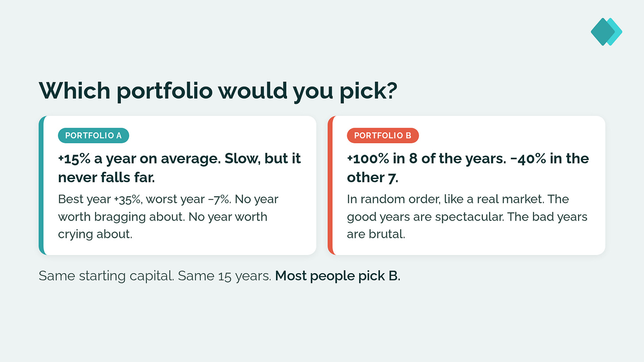
Task: Click the teal diamond logo icon
Action: coord(606,31)
